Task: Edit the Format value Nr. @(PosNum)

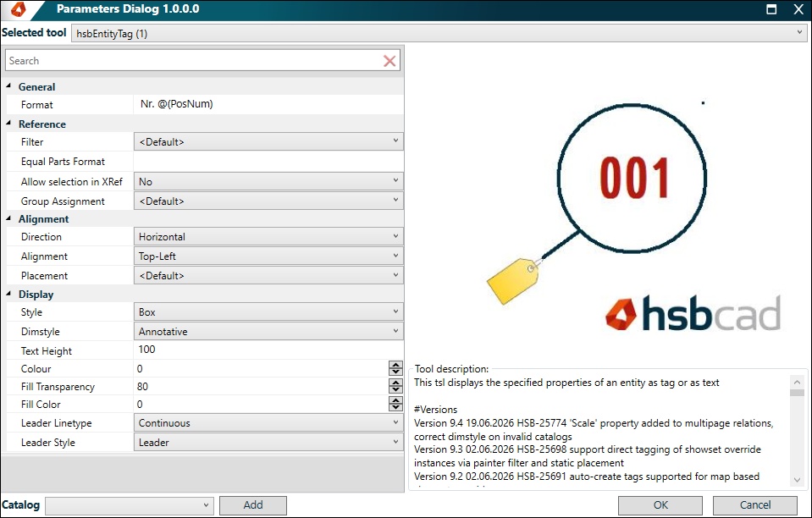Action: [x=268, y=104]
